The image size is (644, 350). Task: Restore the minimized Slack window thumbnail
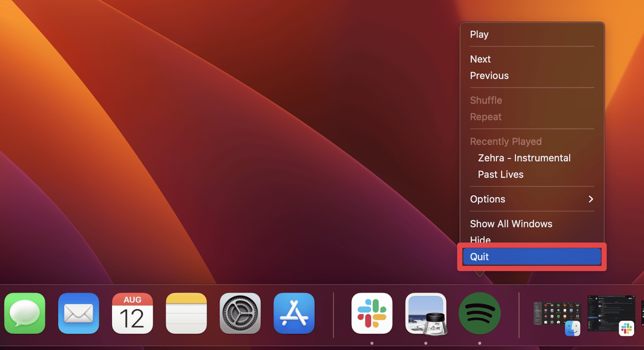pos(611,315)
